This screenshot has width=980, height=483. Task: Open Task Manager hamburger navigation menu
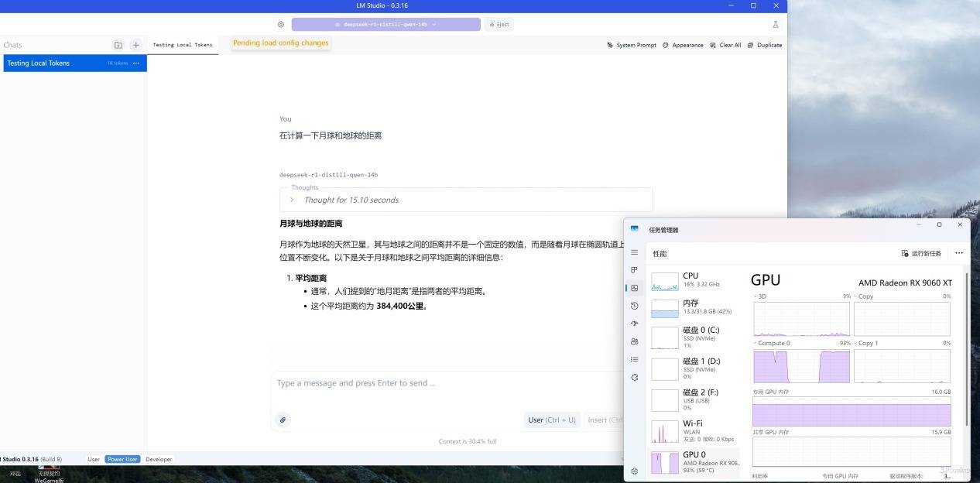click(635, 253)
